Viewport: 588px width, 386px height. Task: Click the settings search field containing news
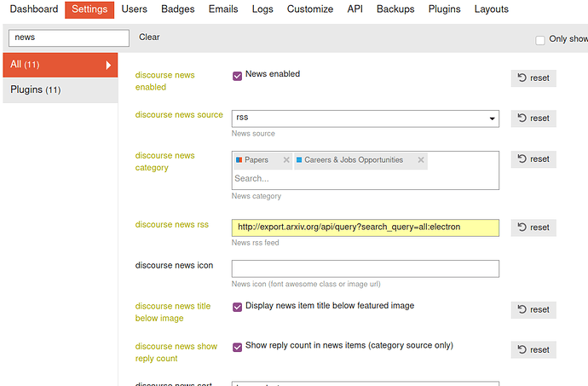tap(69, 37)
